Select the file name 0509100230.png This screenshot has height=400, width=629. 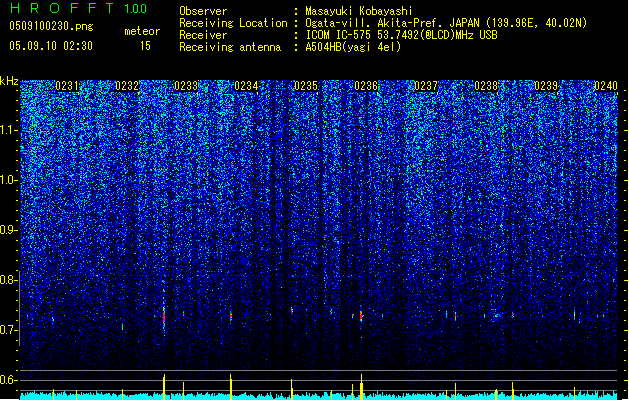[x=51, y=26]
